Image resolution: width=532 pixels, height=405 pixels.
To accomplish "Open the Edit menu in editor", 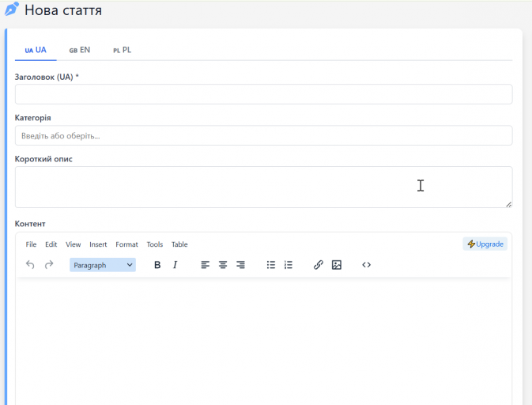I will [x=51, y=244].
